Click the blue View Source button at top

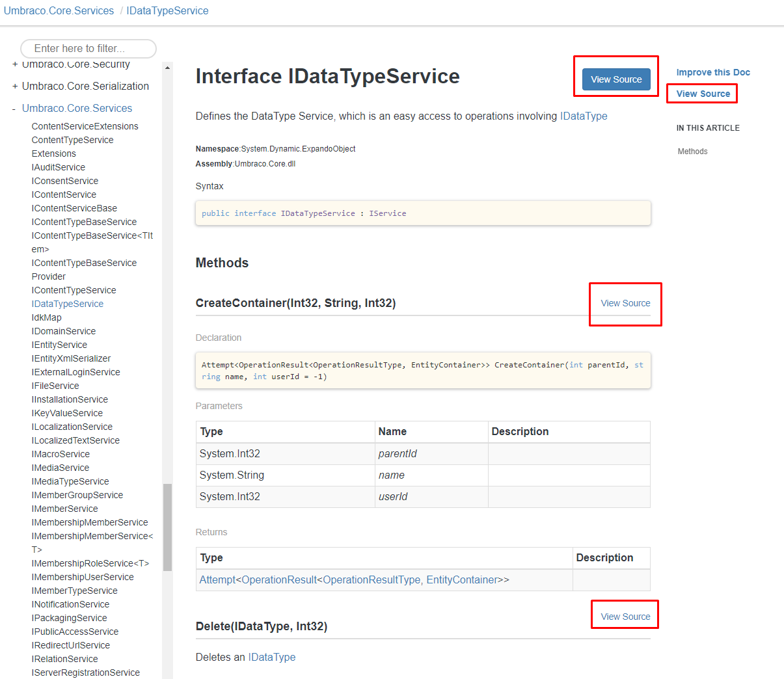(x=615, y=79)
